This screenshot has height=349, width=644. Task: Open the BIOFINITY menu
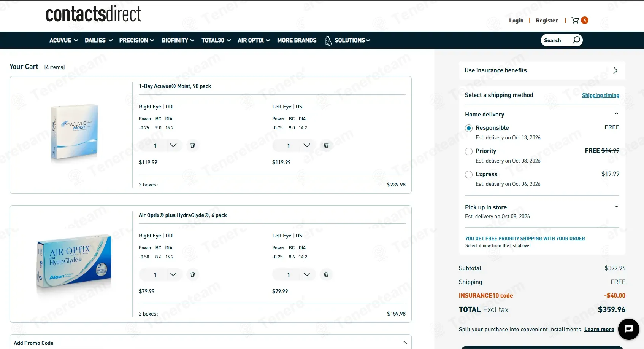(x=178, y=40)
